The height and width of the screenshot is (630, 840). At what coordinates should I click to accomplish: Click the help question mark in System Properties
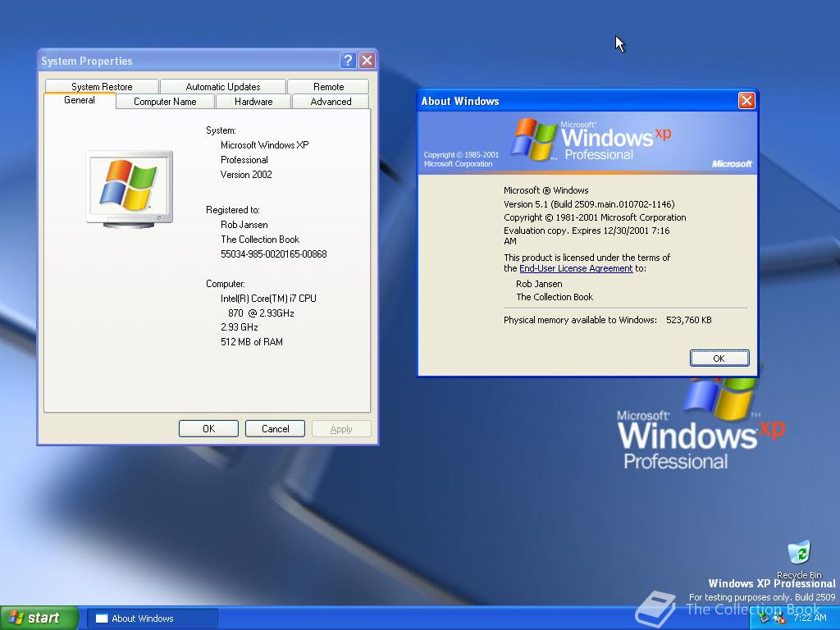coord(348,60)
